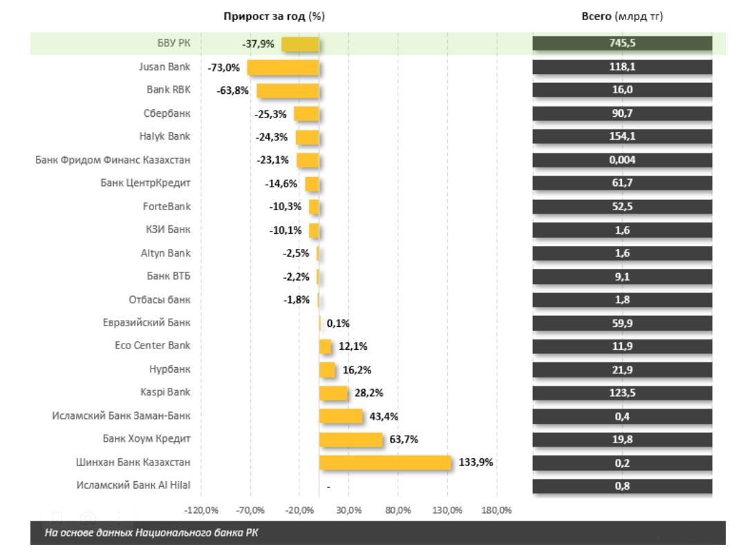Select the Halyk Bank total bar 154,1

coord(622,137)
